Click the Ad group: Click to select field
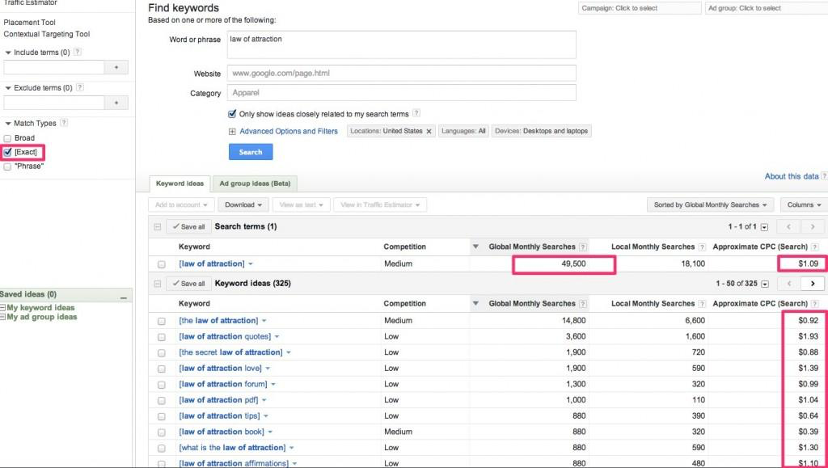This screenshot has width=829, height=468. point(767,8)
